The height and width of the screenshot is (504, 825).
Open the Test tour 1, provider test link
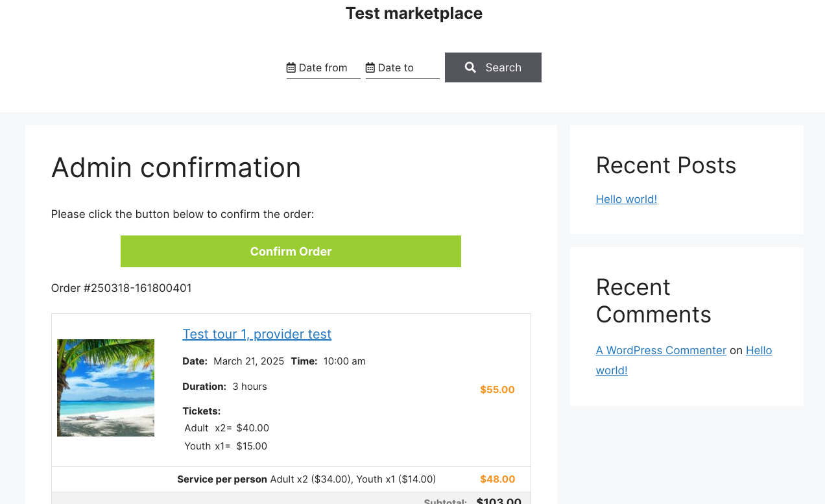click(x=257, y=334)
